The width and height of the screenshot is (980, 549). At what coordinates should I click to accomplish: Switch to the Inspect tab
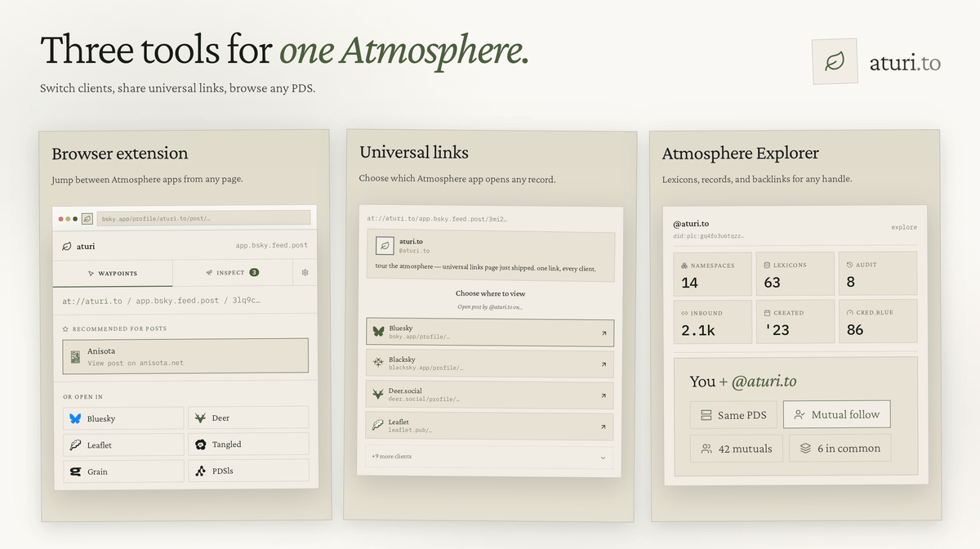(x=232, y=273)
